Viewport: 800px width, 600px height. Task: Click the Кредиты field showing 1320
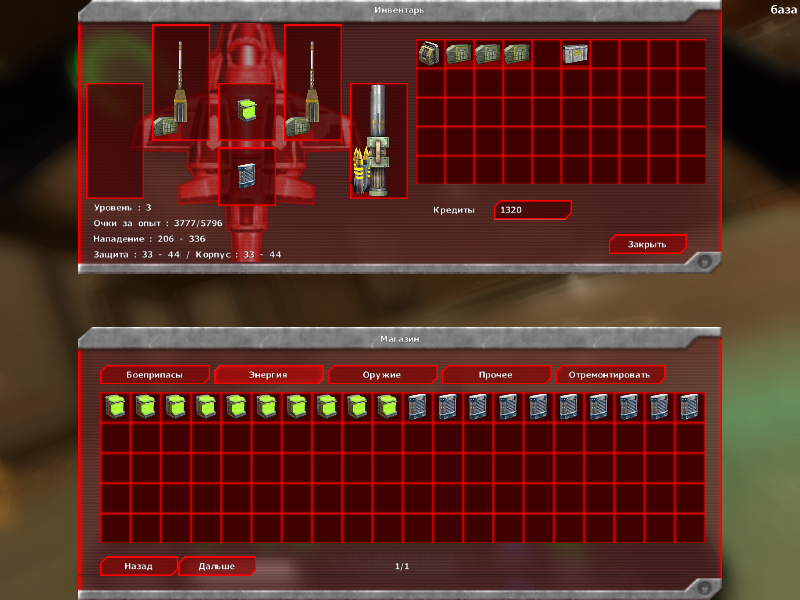pos(533,210)
